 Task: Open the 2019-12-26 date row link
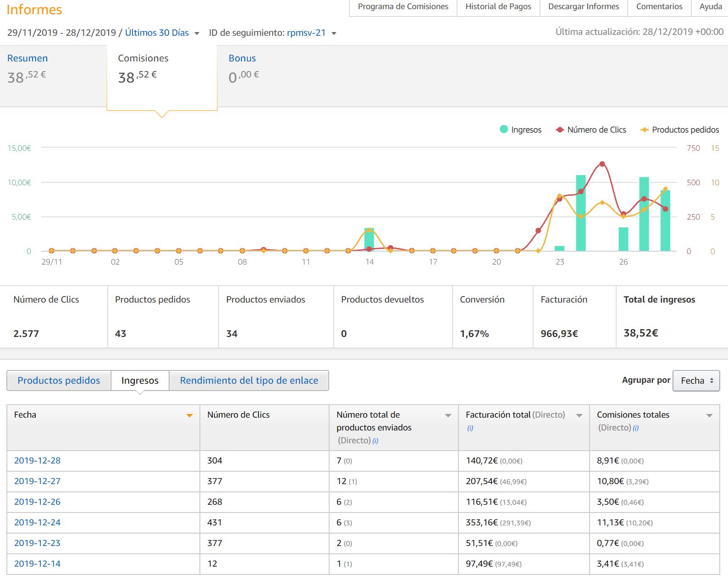pos(37,502)
